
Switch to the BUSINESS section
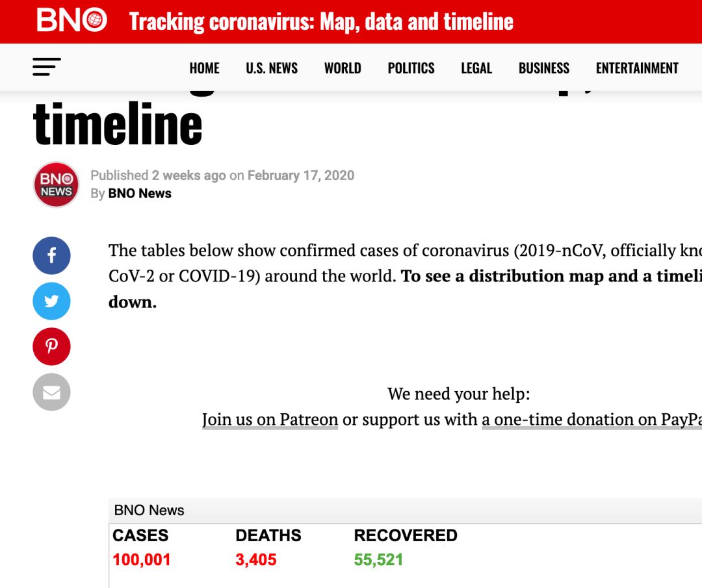pyautogui.click(x=543, y=68)
